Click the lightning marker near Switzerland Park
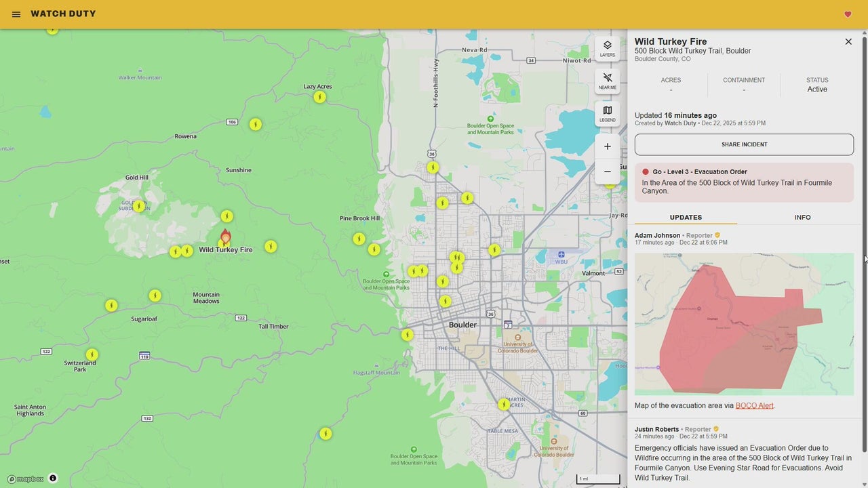The height and width of the screenshot is (488, 868). [x=92, y=354]
